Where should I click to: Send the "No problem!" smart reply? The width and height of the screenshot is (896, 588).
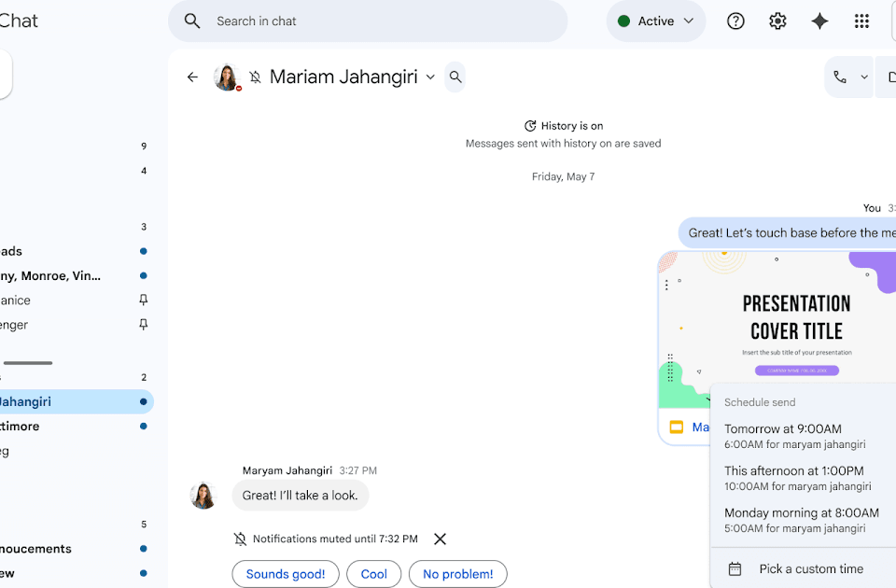click(457, 574)
